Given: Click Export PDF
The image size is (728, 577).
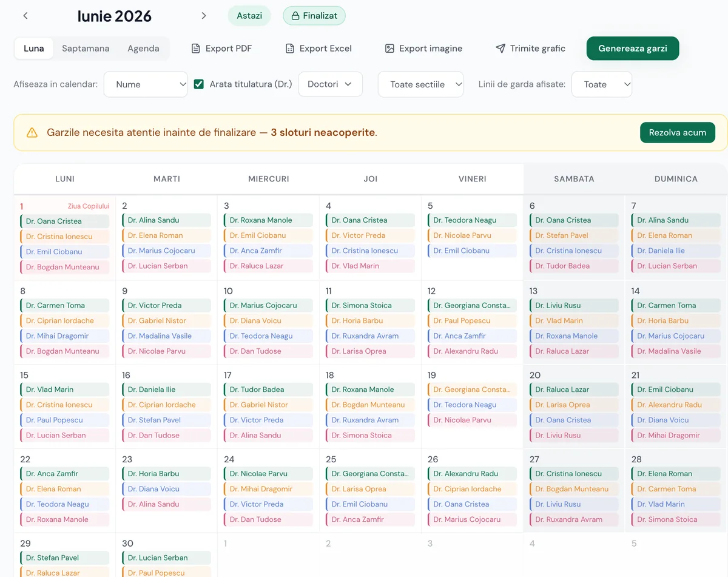Looking at the screenshot, I should click(x=221, y=49).
